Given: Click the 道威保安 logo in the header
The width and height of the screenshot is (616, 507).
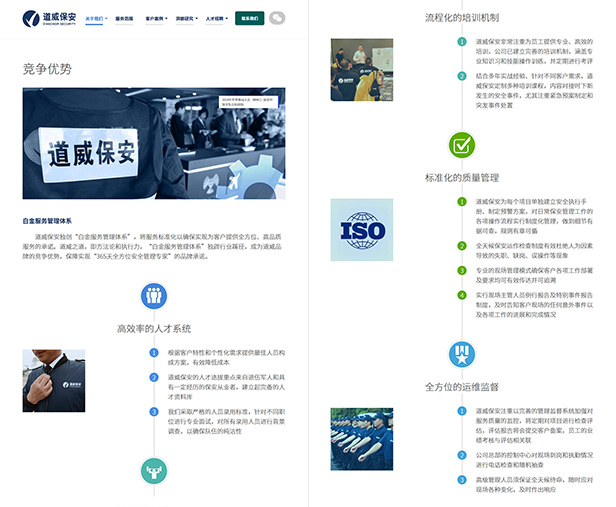Looking at the screenshot, I should (49, 18).
